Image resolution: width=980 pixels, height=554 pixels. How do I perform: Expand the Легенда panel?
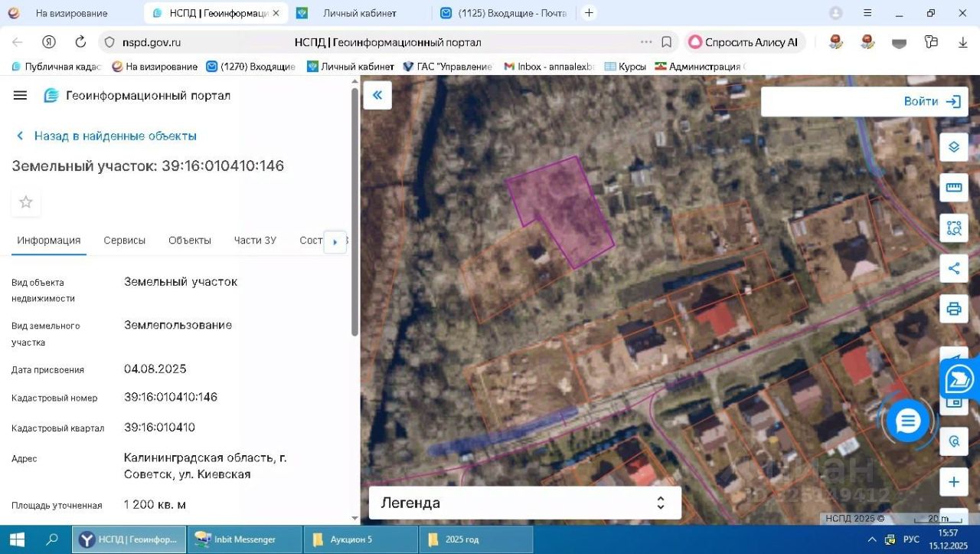pyautogui.click(x=524, y=503)
